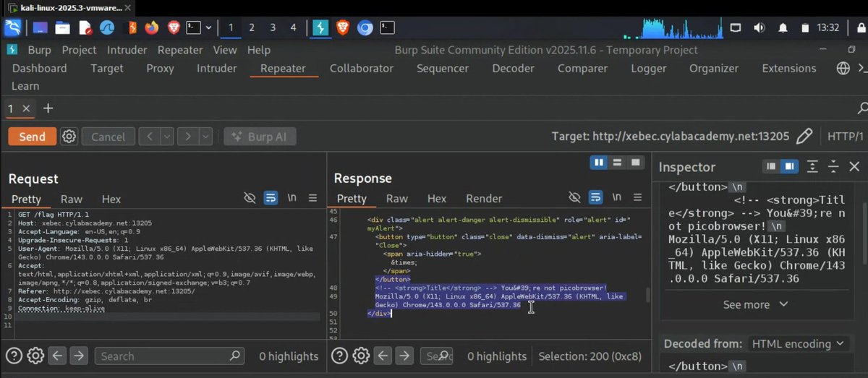This screenshot has height=378, width=868.
Task: Close Repeater tab 1
Action: (x=26, y=108)
